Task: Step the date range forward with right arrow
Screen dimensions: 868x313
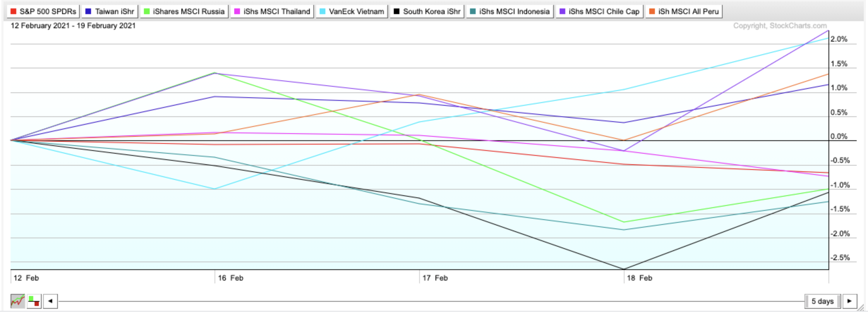Action: click(x=850, y=301)
